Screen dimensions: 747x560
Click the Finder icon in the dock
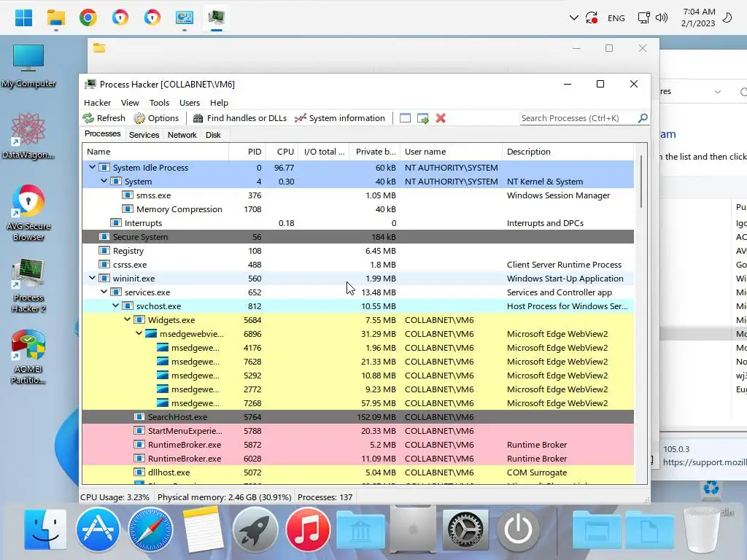click(x=45, y=529)
